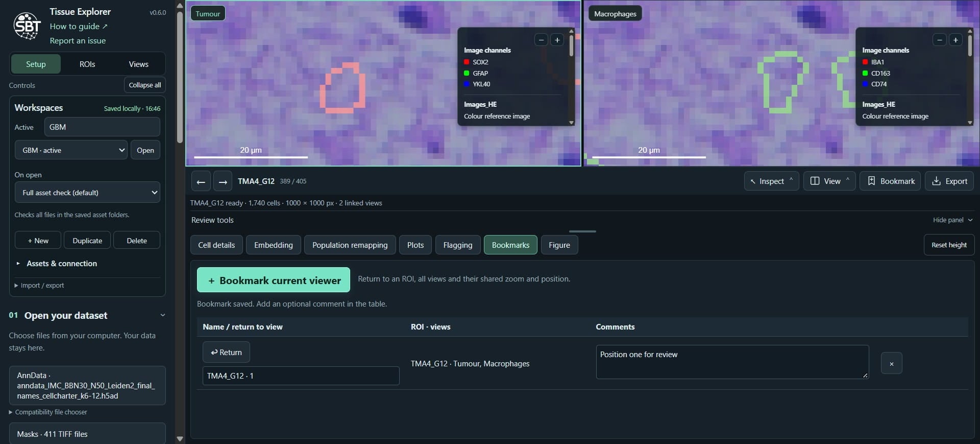Go to next ROI with right arrow

(x=223, y=181)
